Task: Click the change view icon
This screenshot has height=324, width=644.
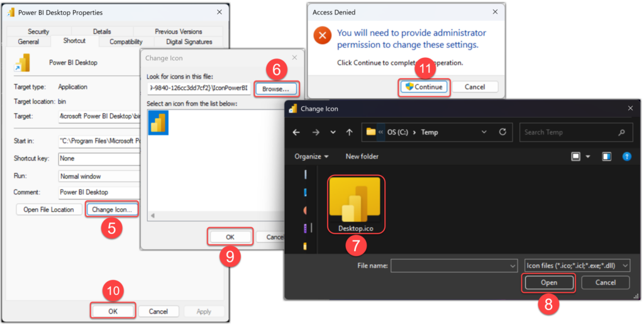Action: coord(576,157)
